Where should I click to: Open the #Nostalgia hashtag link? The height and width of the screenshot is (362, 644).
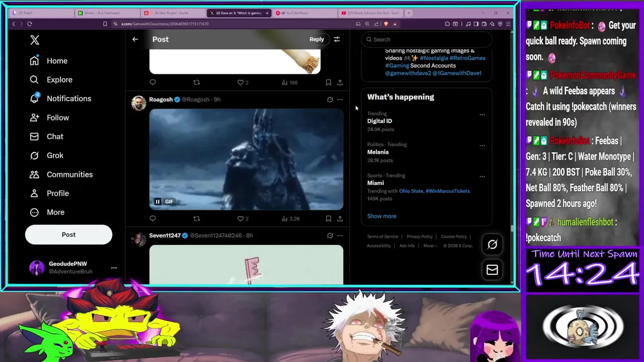(x=434, y=58)
